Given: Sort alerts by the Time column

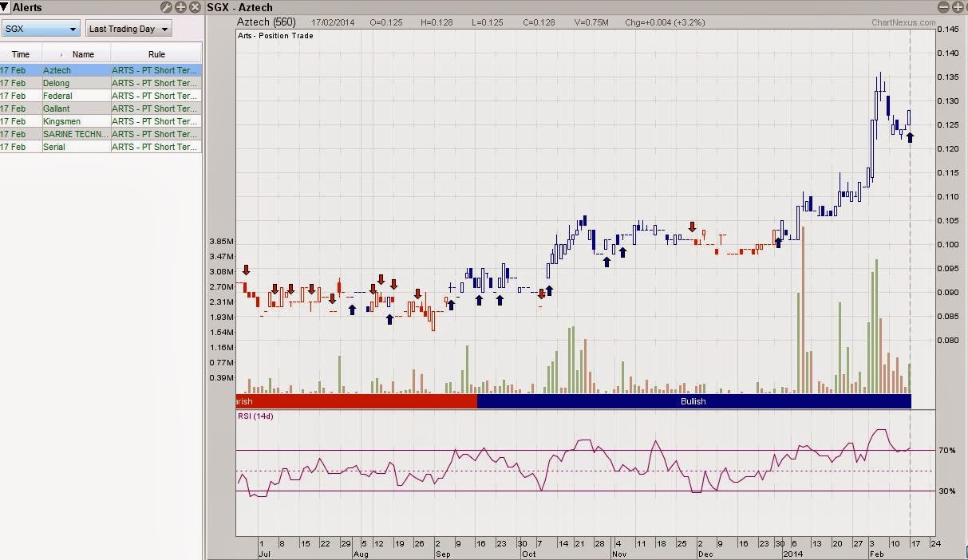Looking at the screenshot, I should [21, 54].
